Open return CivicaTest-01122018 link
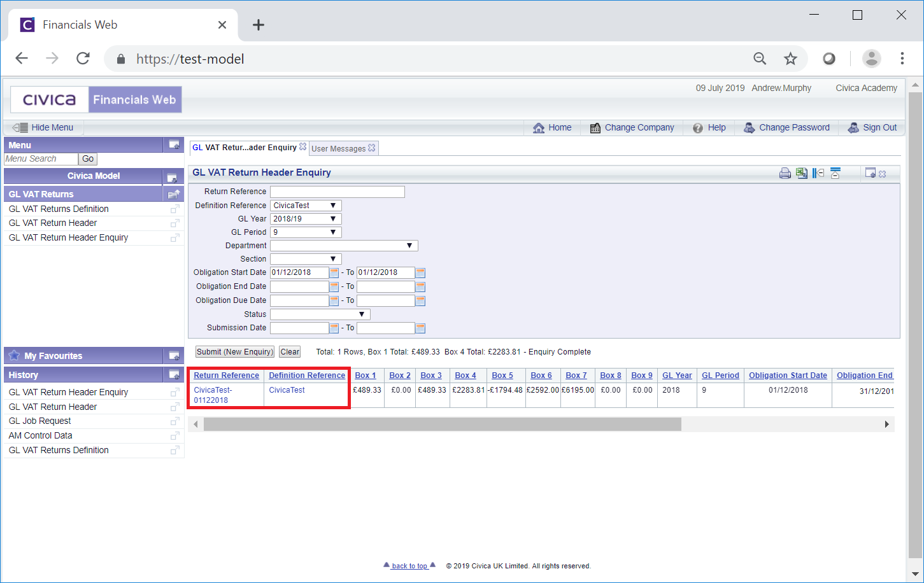Viewport: 924px width, 583px height. [x=213, y=395]
